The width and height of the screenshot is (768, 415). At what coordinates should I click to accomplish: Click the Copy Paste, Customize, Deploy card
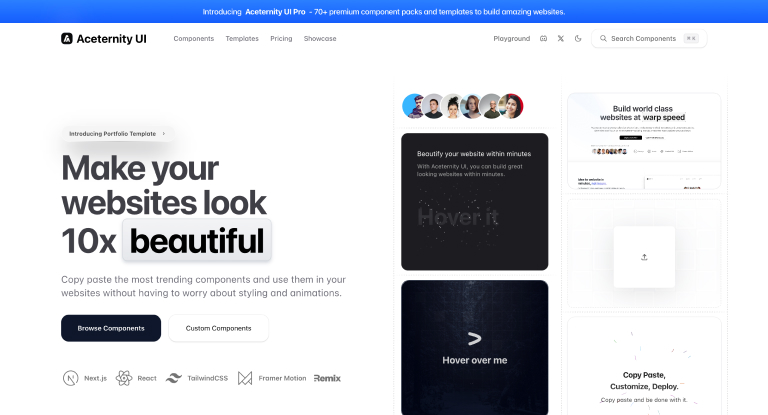644,366
